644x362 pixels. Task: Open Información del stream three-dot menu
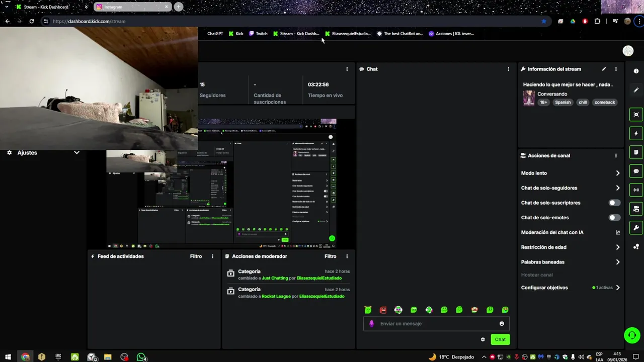coord(616,69)
